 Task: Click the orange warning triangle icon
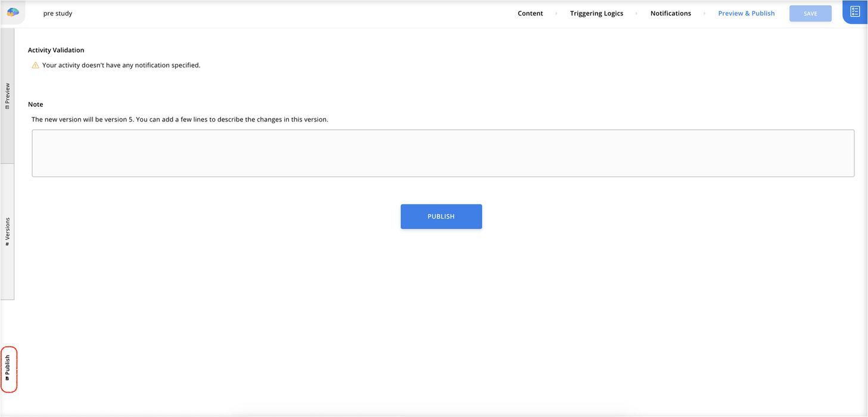pyautogui.click(x=35, y=66)
